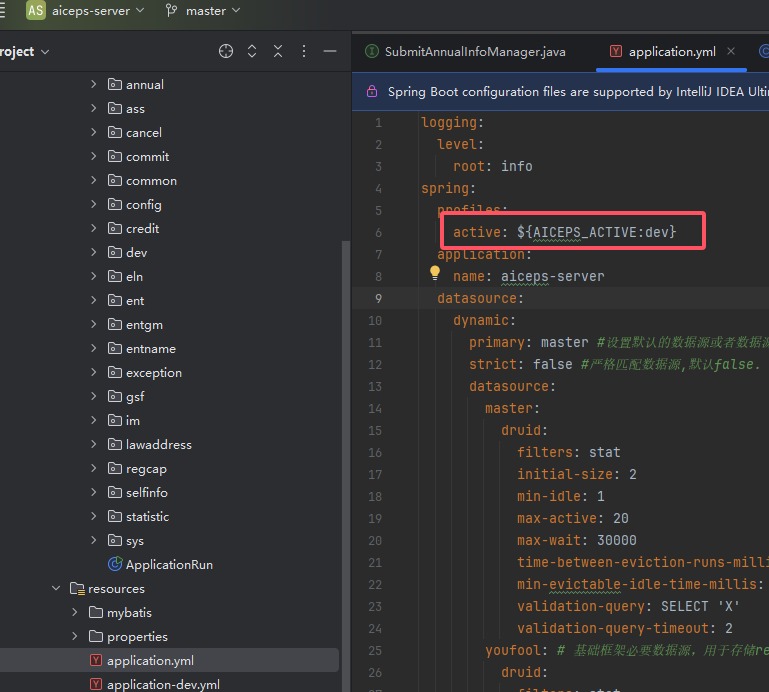Expand the annual folder
The image size is (769, 692).
coord(94,84)
